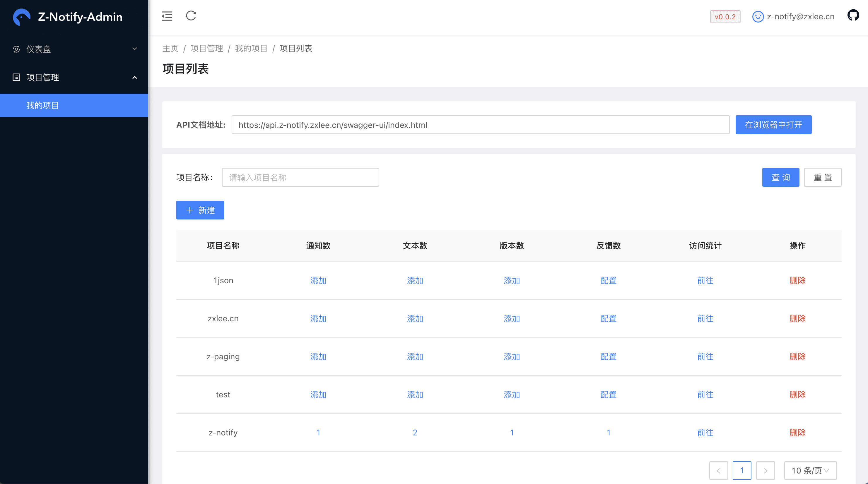Open the 反馈数 count 1 for z-notify
Viewport: 868px width, 484px height.
click(x=609, y=433)
